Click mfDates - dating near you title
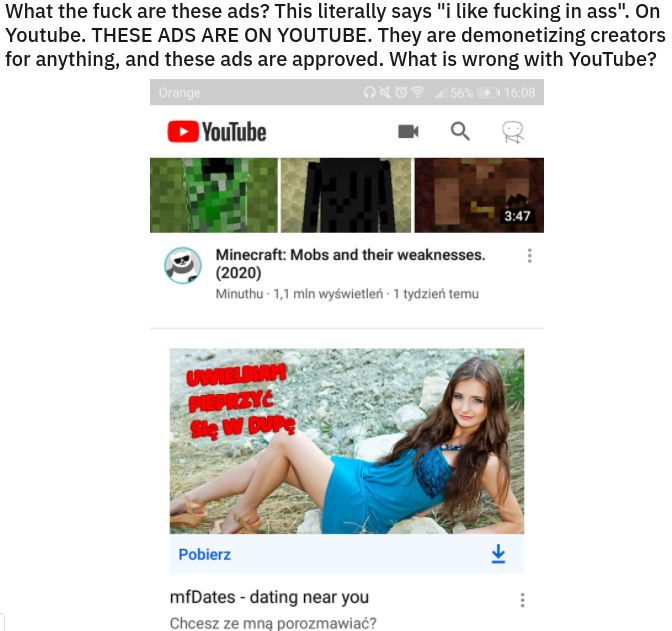This screenshot has height=631, width=672. point(269,597)
